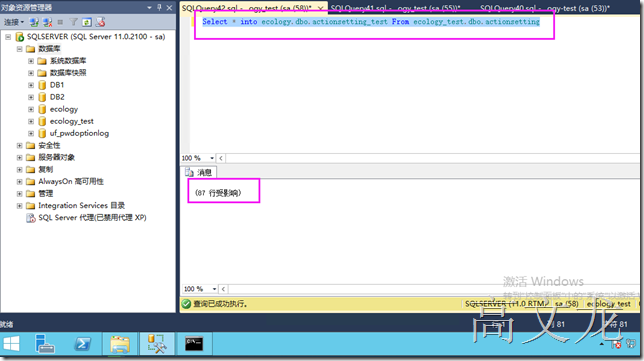Click the Filter funnel icon
644x361 pixels.
[x=74, y=22]
